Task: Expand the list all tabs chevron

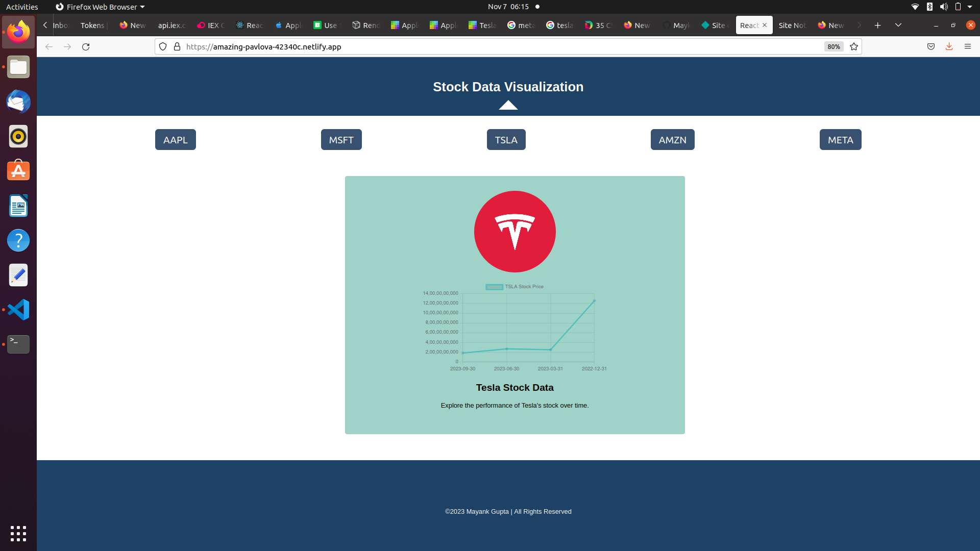Action: [x=898, y=25]
